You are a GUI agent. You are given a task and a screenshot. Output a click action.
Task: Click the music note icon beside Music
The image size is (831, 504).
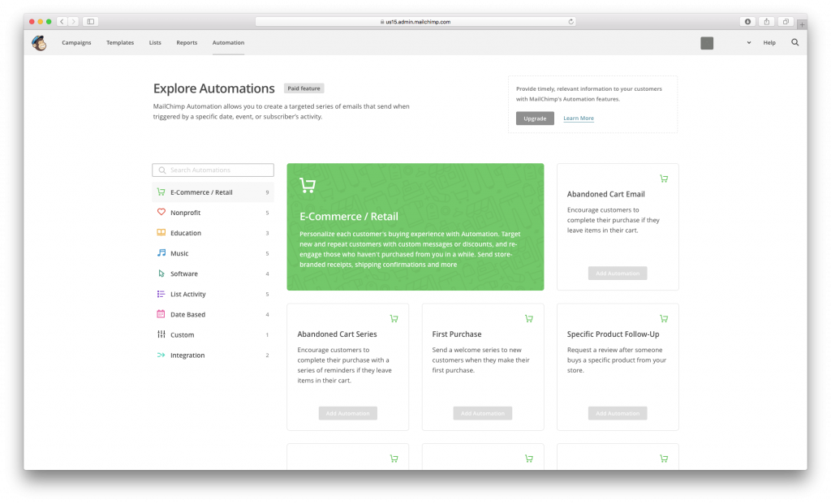pyautogui.click(x=161, y=252)
